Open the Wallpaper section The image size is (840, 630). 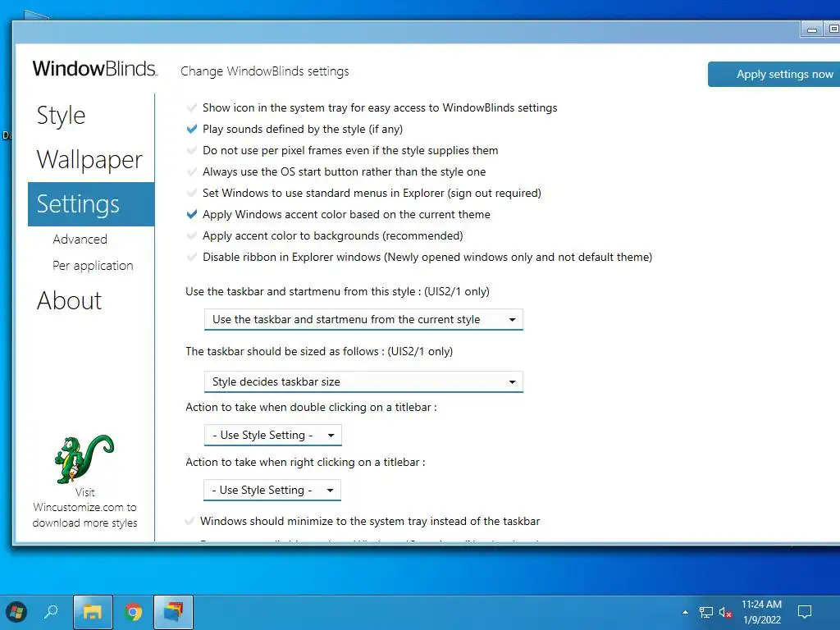(x=89, y=160)
